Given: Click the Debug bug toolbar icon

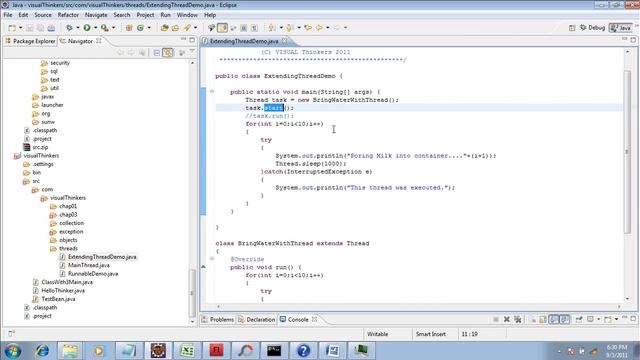Looking at the screenshot, I should 69,28.
